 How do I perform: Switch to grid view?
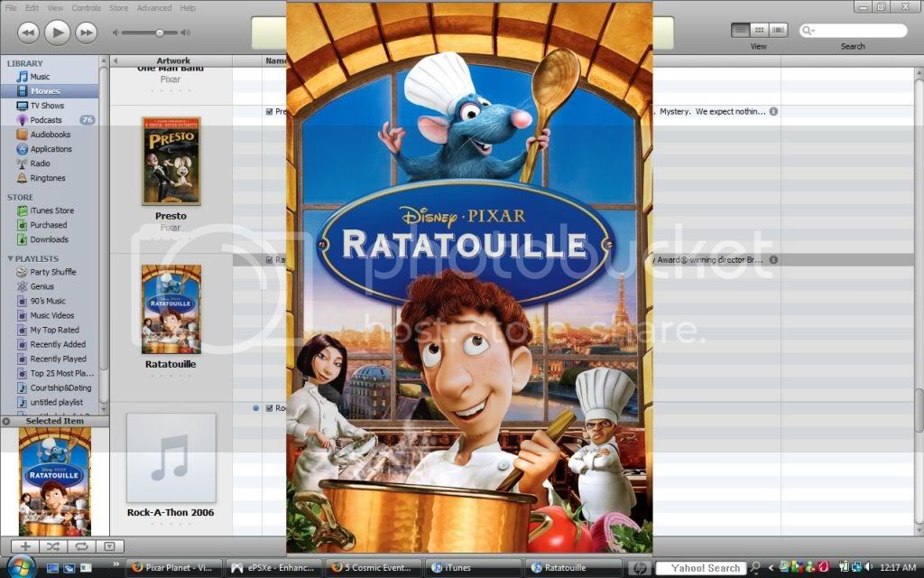pyautogui.click(x=759, y=31)
